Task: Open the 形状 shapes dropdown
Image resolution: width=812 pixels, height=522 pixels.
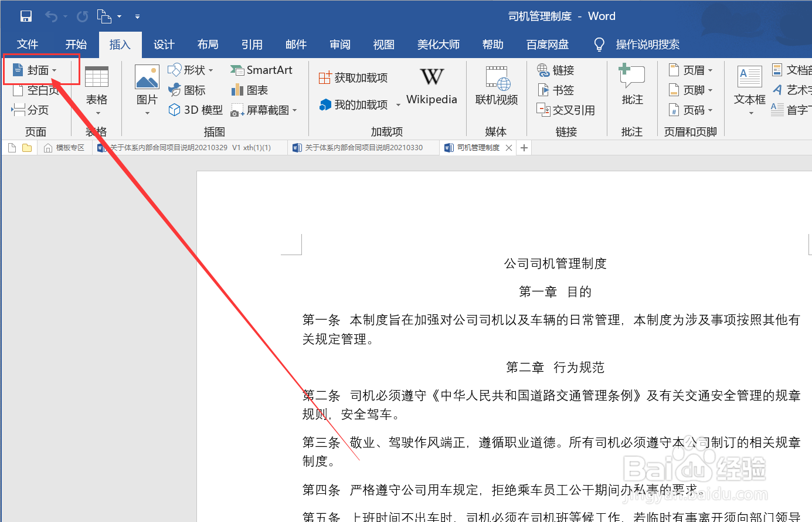Action: pos(191,70)
